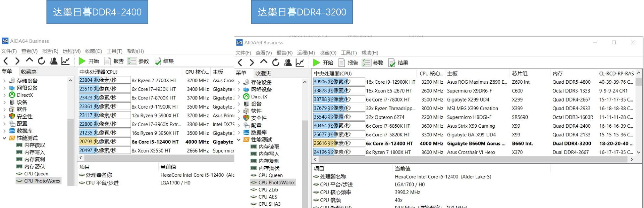The image size is (644, 208).
Task: Open 查看(V) menu in left window
Action: (x=30, y=51)
